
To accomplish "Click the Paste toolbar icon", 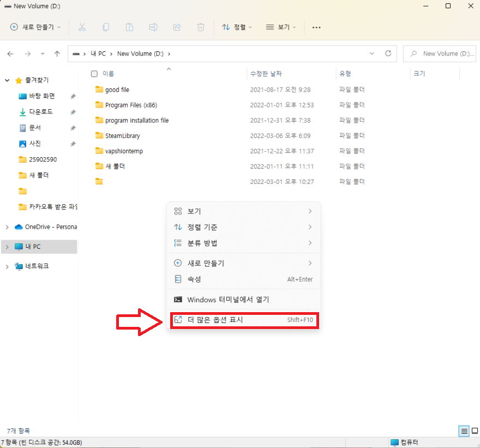I will 129,27.
